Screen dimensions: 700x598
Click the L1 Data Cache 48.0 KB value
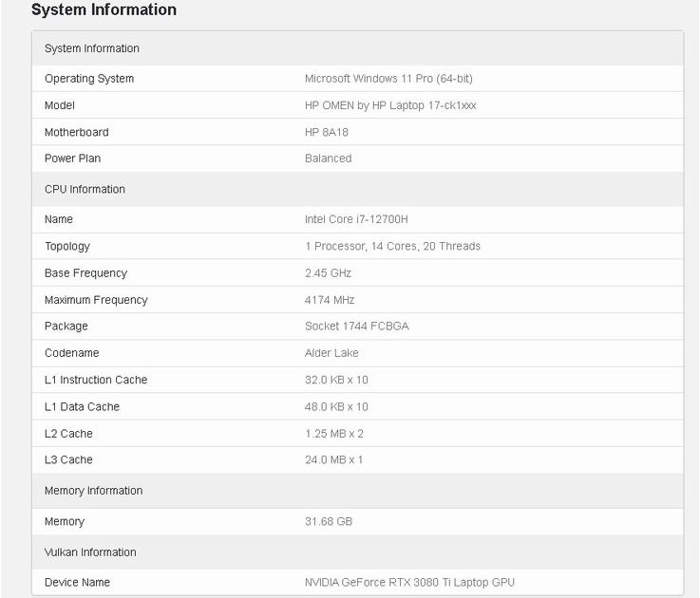(x=336, y=406)
